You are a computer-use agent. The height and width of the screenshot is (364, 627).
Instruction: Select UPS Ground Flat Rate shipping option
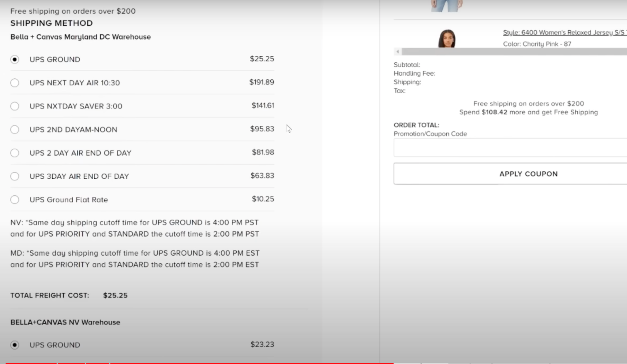pyautogui.click(x=14, y=199)
